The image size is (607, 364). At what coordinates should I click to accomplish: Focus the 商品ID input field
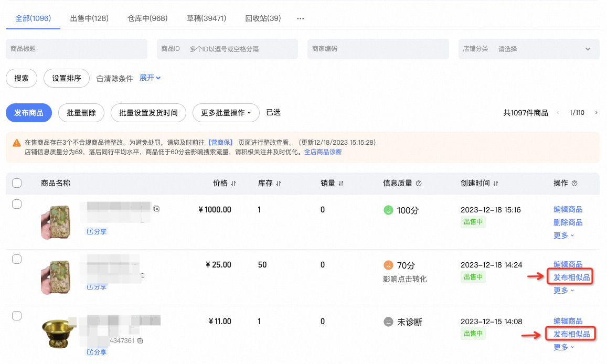tap(227, 49)
